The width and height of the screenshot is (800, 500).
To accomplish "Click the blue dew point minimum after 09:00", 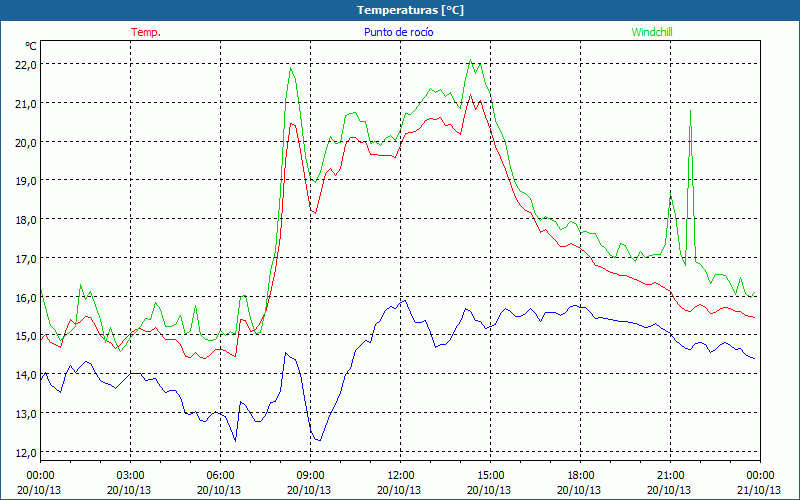I will pyautogui.click(x=318, y=440).
